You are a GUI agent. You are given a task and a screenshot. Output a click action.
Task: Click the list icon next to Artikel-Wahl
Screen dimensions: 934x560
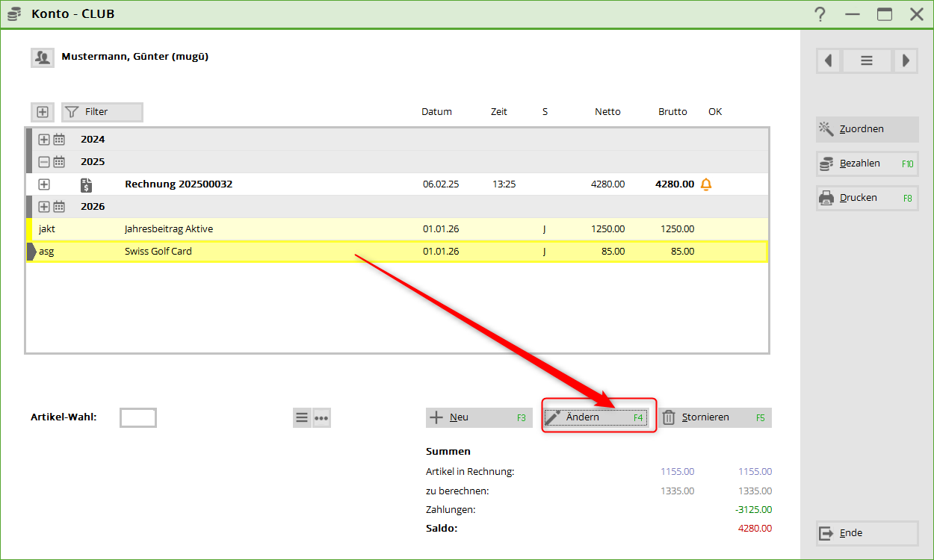[302, 418]
